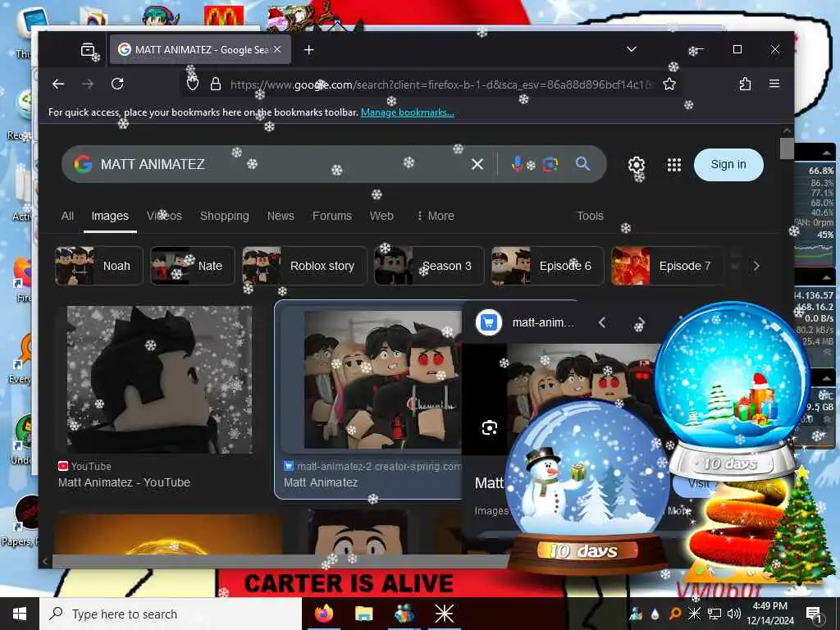Switch to the Videos tab
The image size is (840, 630).
[x=164, y=216]
